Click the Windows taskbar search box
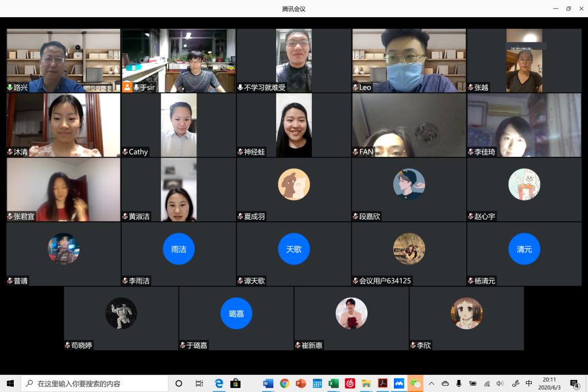The height and width of the screenshot is (392, 588). click(95, 383)
